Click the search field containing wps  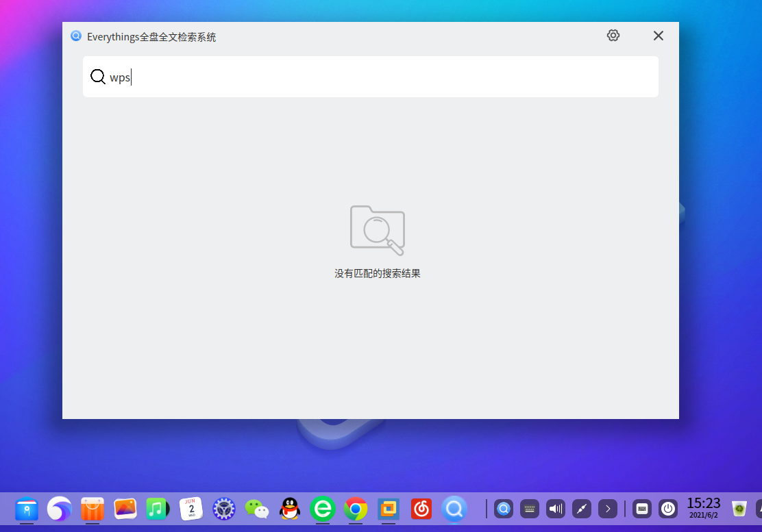coord(370,77)
